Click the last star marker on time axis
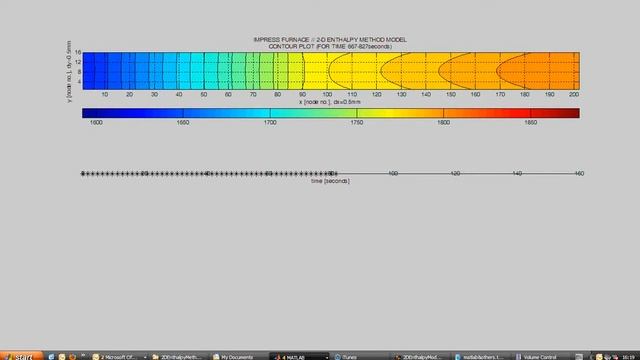640x360 pixels. pyautogui.click(x=335, y=173)
